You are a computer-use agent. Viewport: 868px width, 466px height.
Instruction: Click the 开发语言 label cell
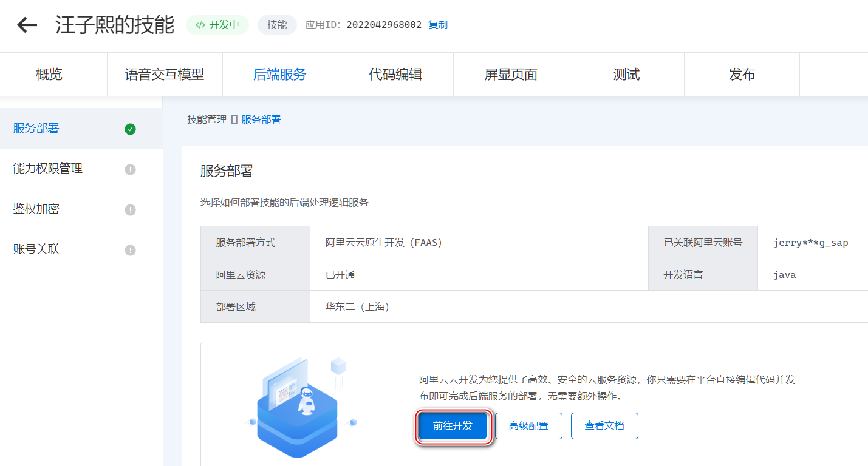pos(703,275)
